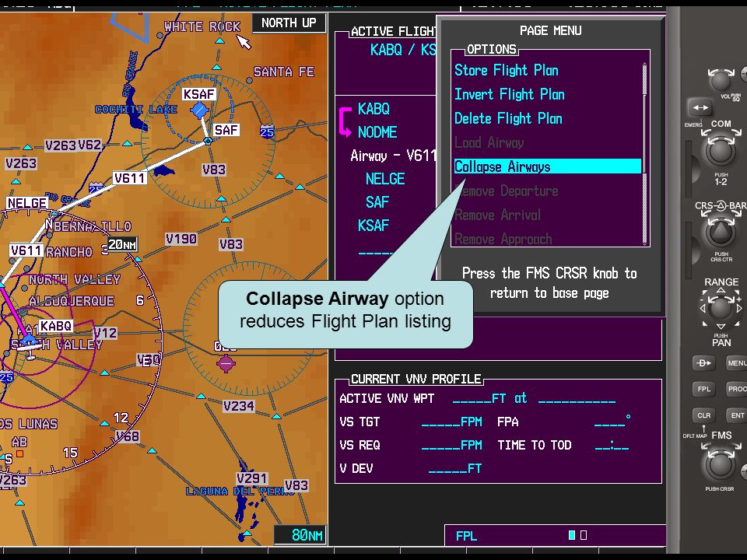Click the V190 airway label
The width and height of the screenshot is (747, 560).
pos(181,239)
